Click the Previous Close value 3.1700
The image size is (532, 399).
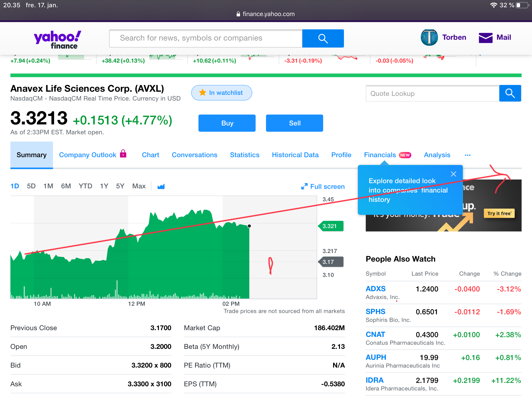tap(161, 328)
